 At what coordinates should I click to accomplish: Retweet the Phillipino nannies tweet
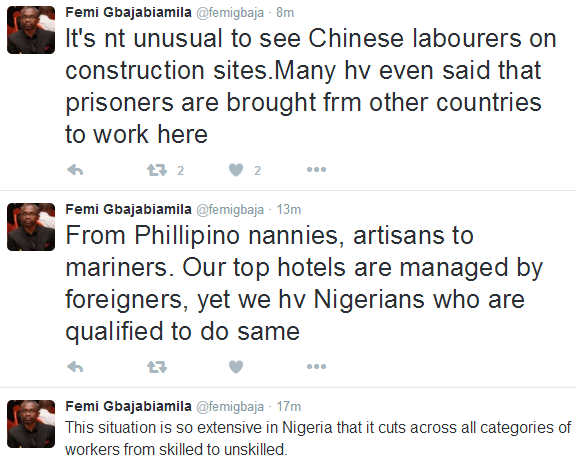tap(157, 367)
